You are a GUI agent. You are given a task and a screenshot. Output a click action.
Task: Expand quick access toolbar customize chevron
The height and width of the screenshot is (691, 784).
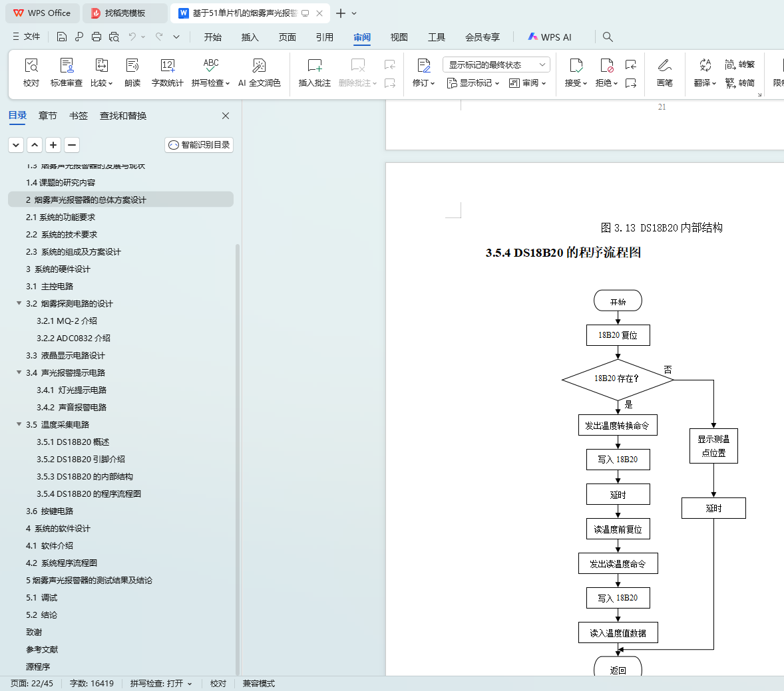pyautogui.click(x=176, y=37)
